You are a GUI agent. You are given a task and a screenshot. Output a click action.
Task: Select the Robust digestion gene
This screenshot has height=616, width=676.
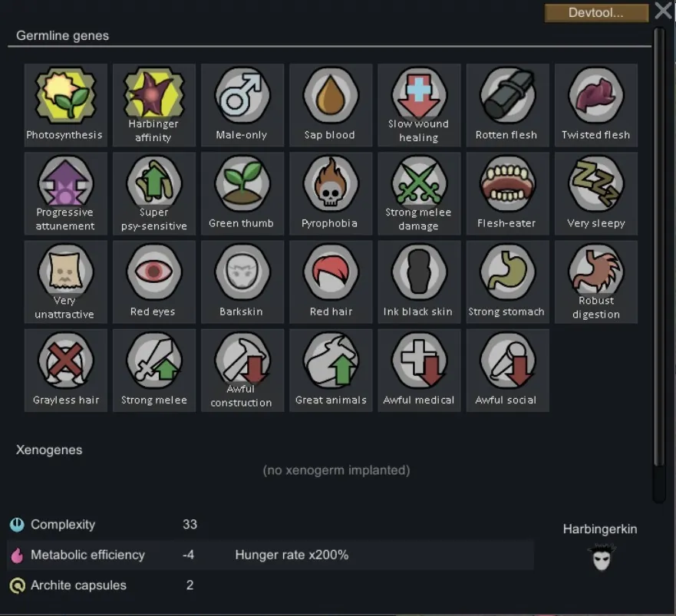tap(595, 282)
